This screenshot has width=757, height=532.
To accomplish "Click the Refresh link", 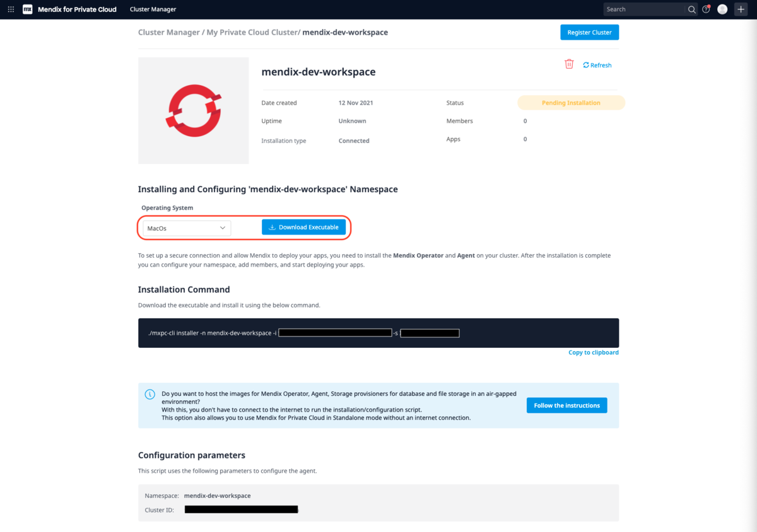I will pyautogui.click(x=597, y=65).
